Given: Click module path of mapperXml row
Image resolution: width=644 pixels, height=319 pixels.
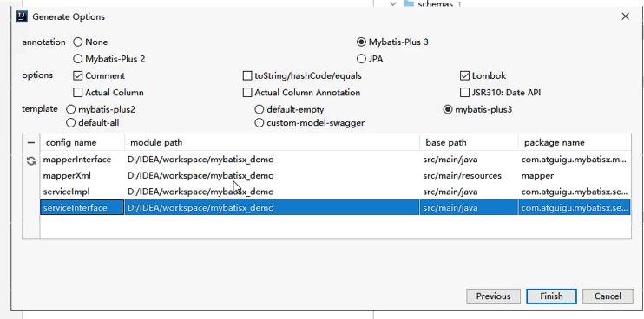Looking at the screenshot, I should 272,175.
